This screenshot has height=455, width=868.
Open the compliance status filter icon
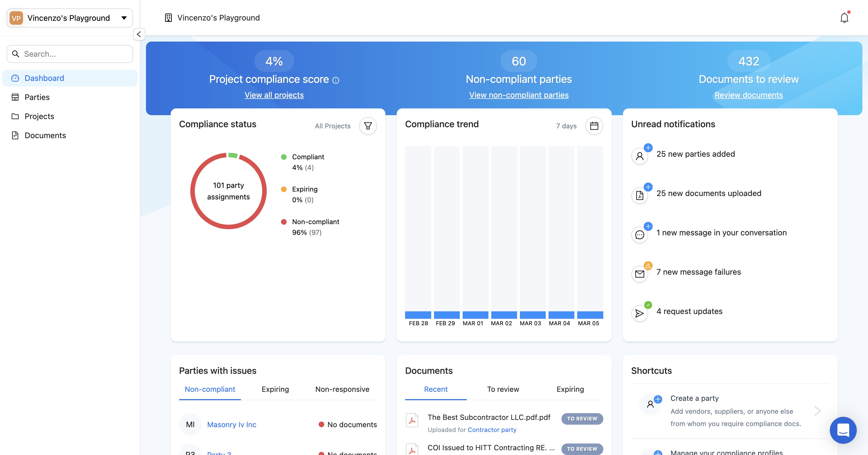pos(368,126)
